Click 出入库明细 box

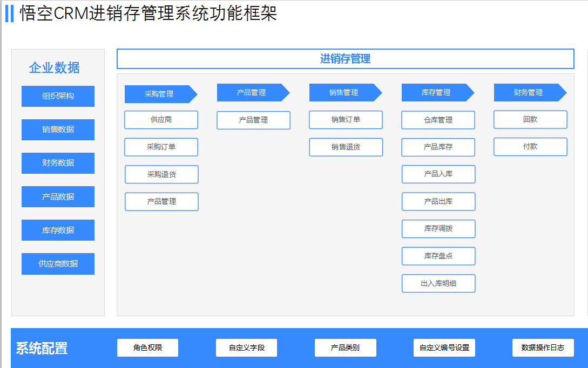tap(438, 284)
